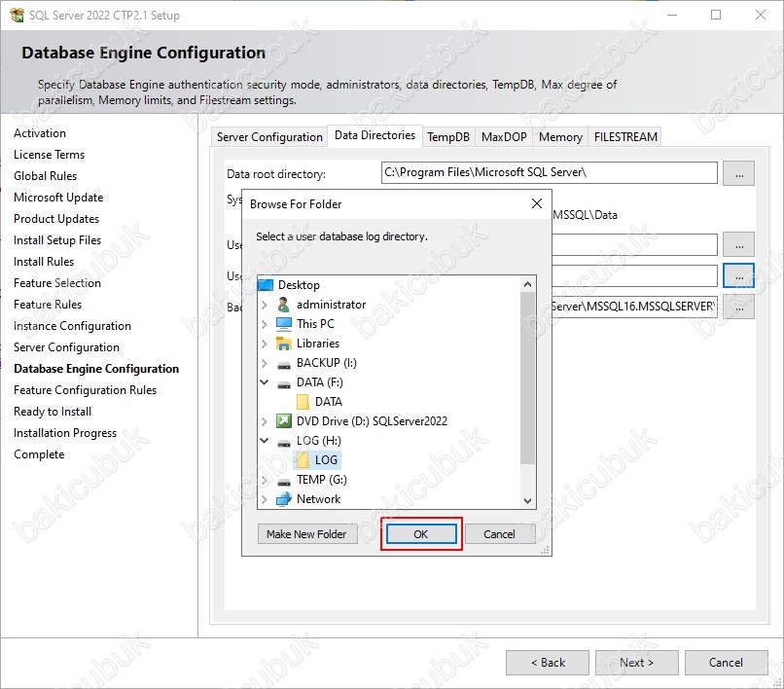Select the BACKUP (I:) tree label
Image resolution: width=784 pixels, height=689 pixels.
[327, 363]
